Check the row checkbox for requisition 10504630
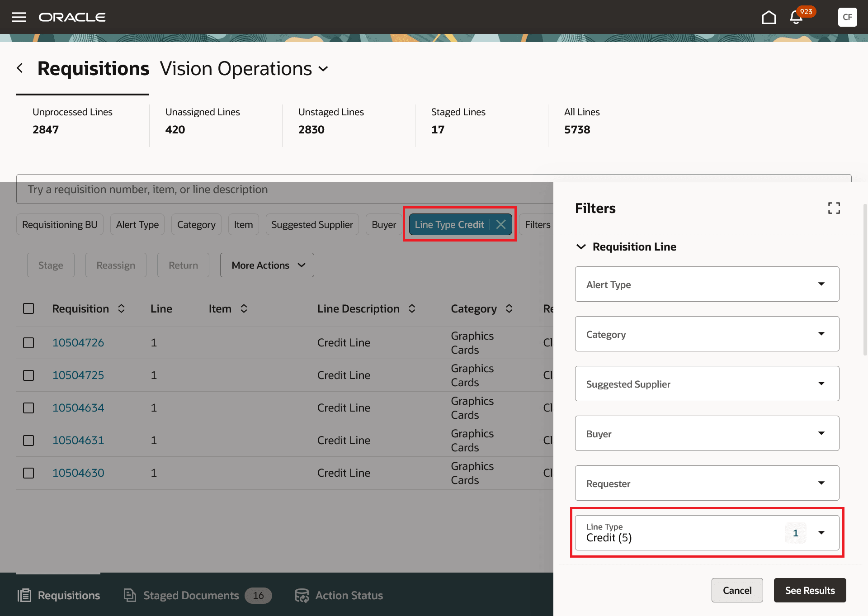 click(x=28, y=473)
